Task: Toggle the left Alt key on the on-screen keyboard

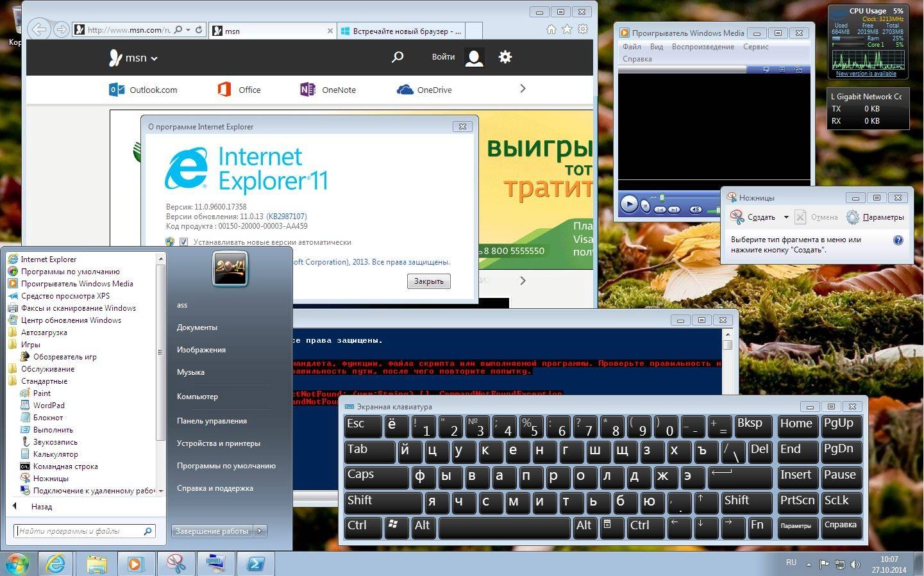Action: [x=423, y=528]
